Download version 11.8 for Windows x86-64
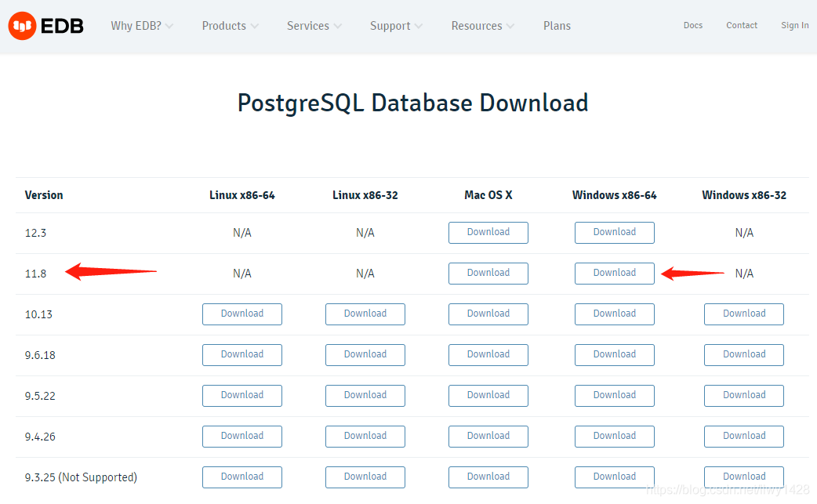The image size is (817, 504). (x=614, y=274)
